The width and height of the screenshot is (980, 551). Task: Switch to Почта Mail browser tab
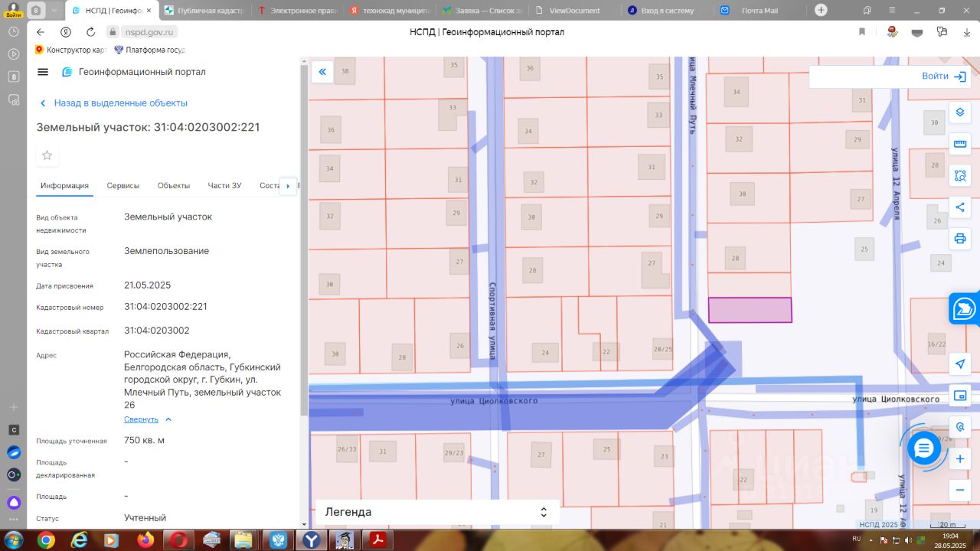[759, 11]
